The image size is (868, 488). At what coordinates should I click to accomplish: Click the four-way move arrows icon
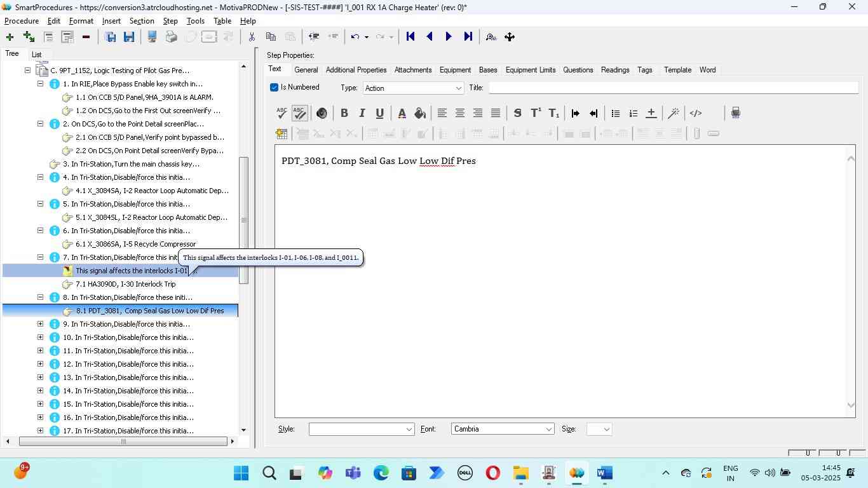pos(510,37)
